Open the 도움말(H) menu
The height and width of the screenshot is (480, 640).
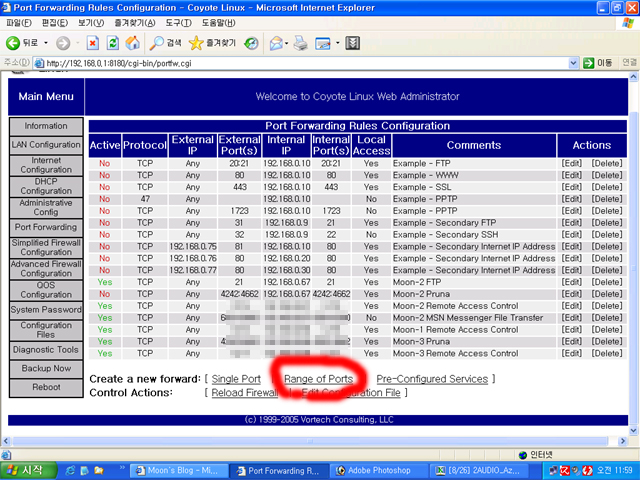pyautogui.click(x=218, y=23)
